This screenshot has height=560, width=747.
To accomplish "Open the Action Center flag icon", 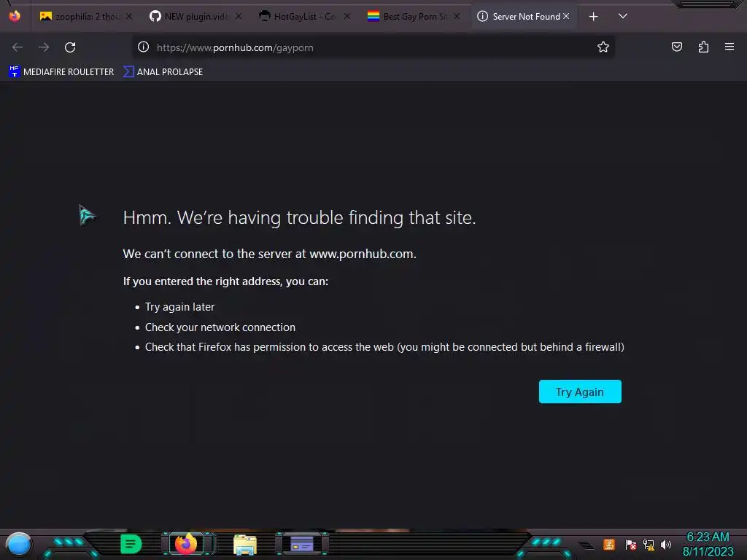I will tap(631, 545).
